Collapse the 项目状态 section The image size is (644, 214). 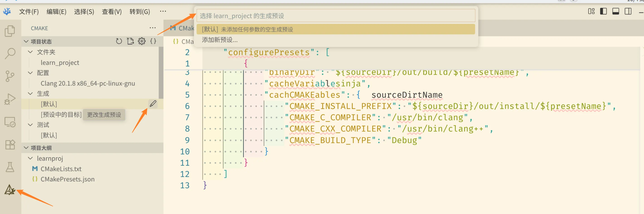[x=26, y=41]
